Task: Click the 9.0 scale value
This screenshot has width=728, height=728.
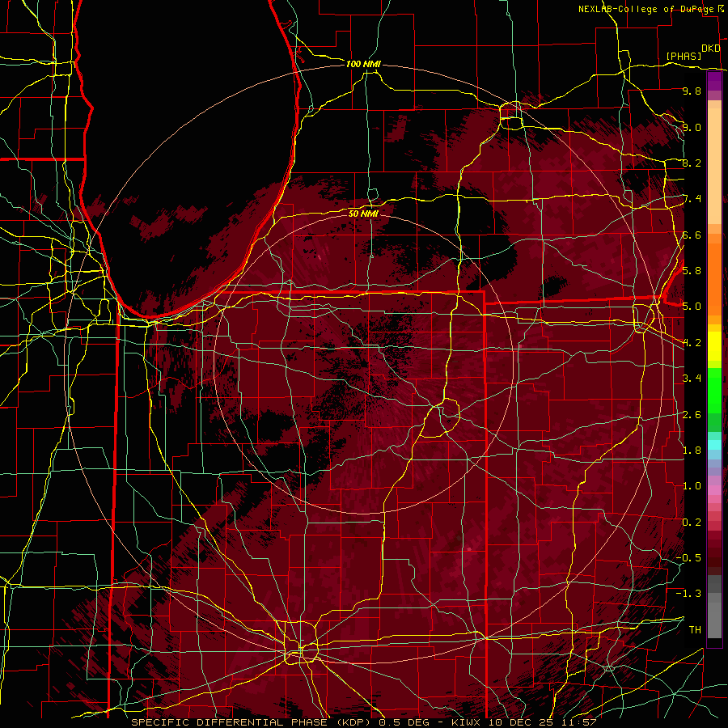Action: [x=692, y=127]
